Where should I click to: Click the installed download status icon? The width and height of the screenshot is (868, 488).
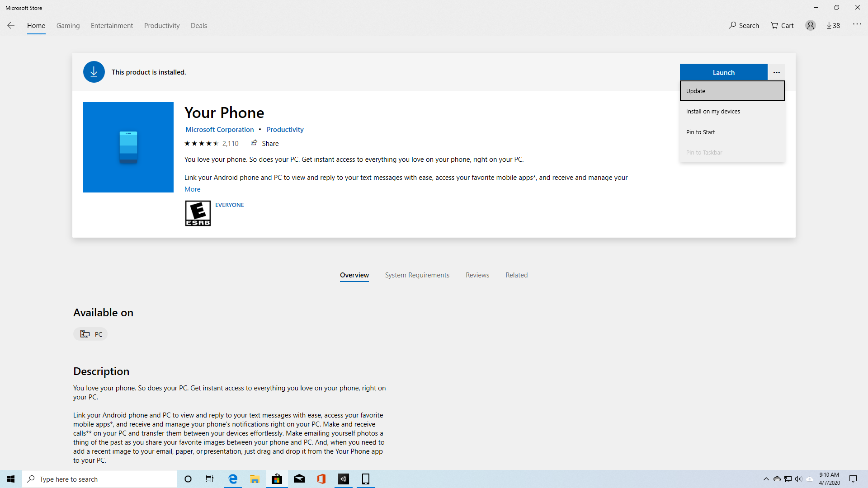[94, 72]
